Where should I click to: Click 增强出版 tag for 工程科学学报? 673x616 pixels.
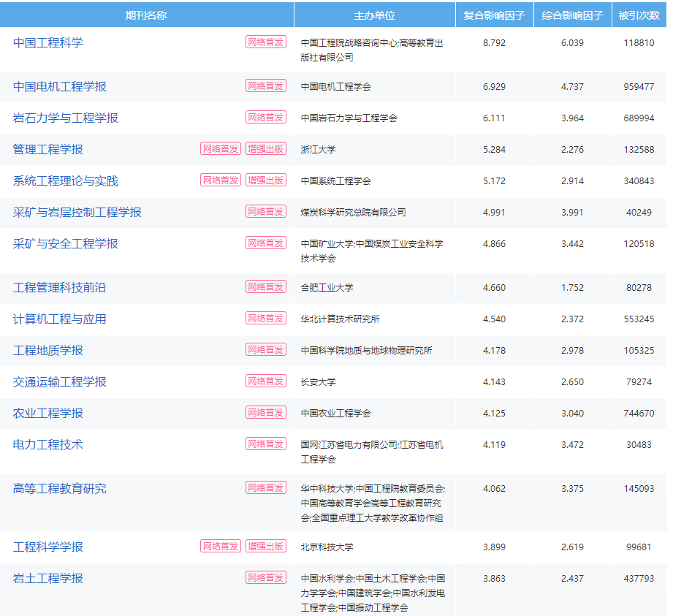click(266, 546)
